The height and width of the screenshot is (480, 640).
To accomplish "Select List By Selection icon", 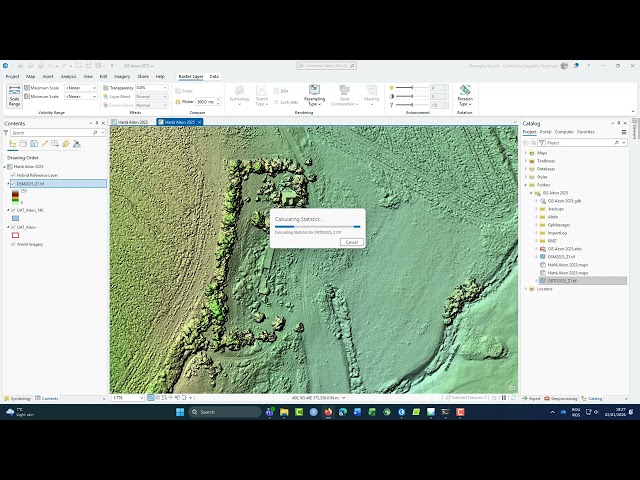I will [x=34, y=144].
